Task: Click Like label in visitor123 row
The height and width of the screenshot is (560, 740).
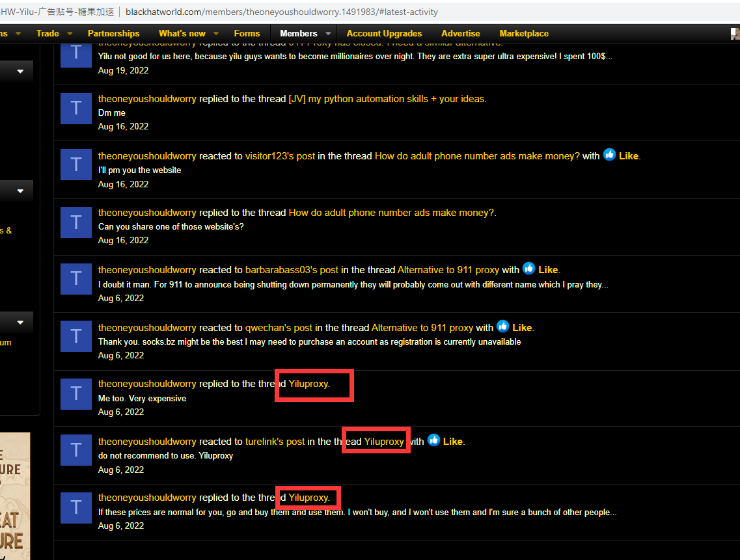Action: (629, 155)
